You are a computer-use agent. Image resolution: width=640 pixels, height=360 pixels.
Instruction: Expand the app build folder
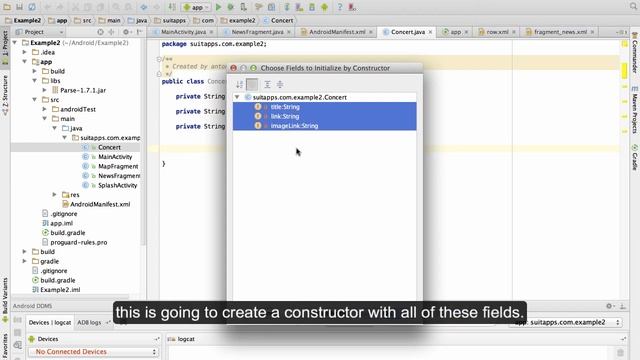(34, 71)
